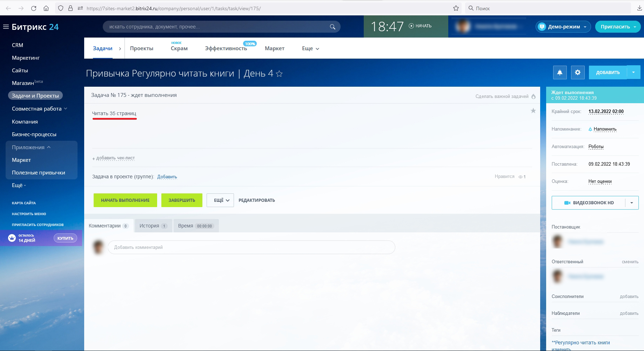Click the avatar next to comment field

98,247
